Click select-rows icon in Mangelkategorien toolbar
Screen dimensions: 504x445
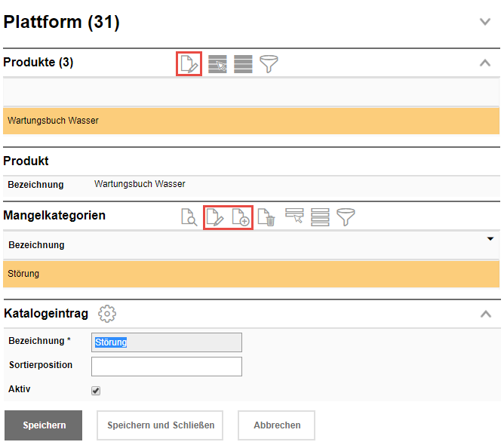294,217
